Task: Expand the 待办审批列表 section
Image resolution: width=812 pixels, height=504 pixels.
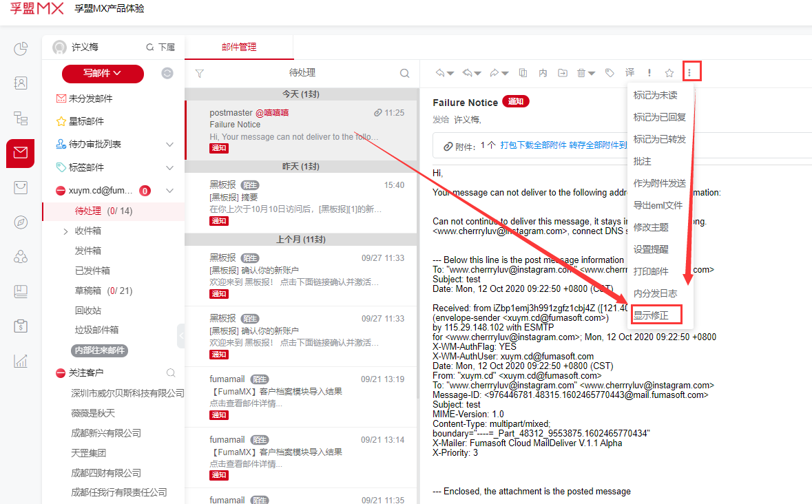Action: tap(170, 145)
